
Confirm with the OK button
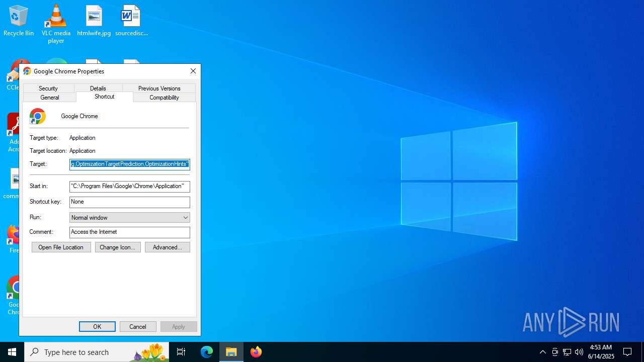[97, 327]
